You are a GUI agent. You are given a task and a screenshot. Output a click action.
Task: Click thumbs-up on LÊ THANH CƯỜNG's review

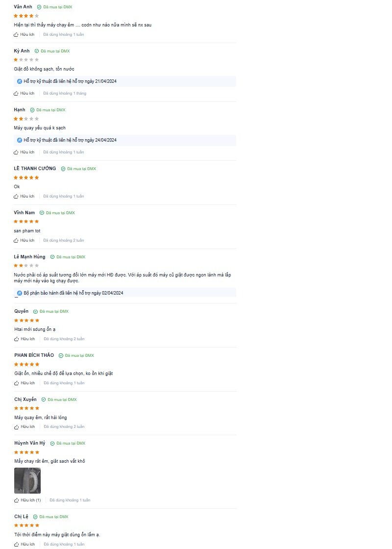click(16, 197)
